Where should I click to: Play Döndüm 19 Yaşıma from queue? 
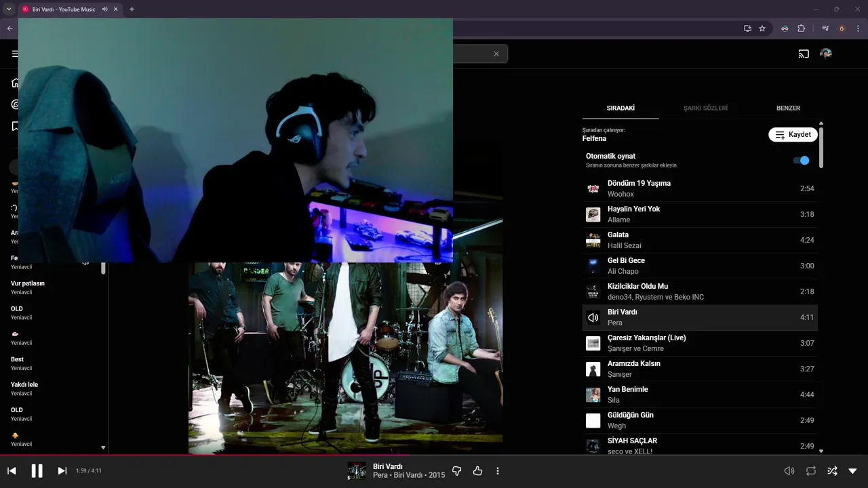pyautogui.click(x=700, y=188)
